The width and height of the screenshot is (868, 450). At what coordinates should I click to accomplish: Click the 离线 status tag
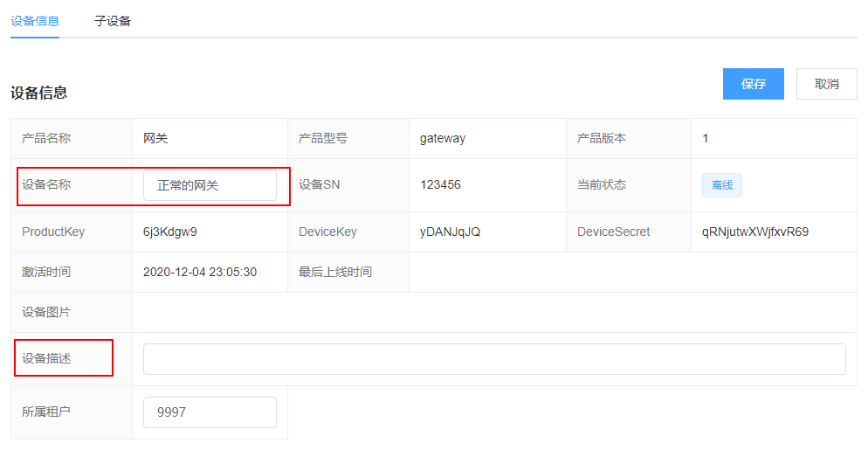point(721,185)
